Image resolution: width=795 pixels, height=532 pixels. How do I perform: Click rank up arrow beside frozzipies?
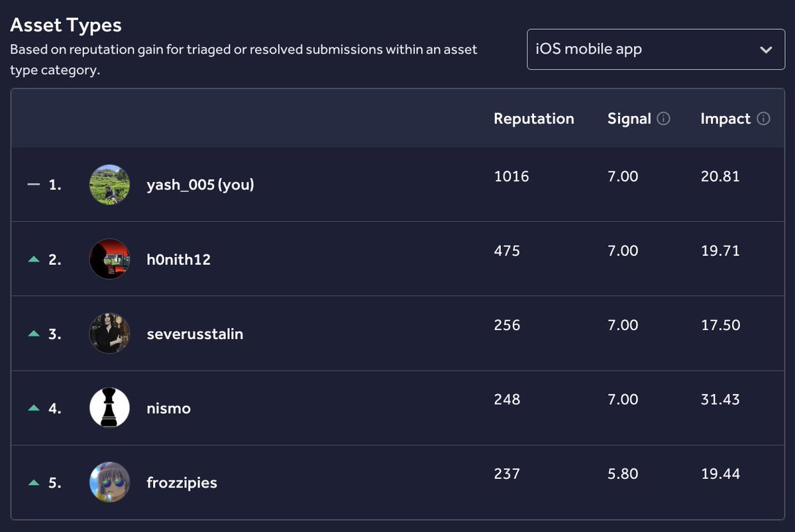(x=34, y=482)
